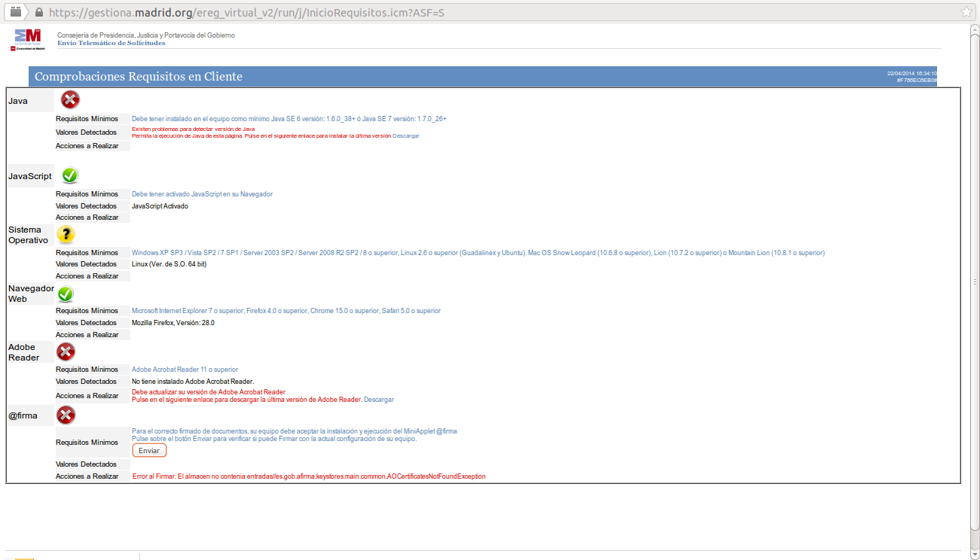Click 'Existen problemas para detectar versión de Java'

[193, 129]
